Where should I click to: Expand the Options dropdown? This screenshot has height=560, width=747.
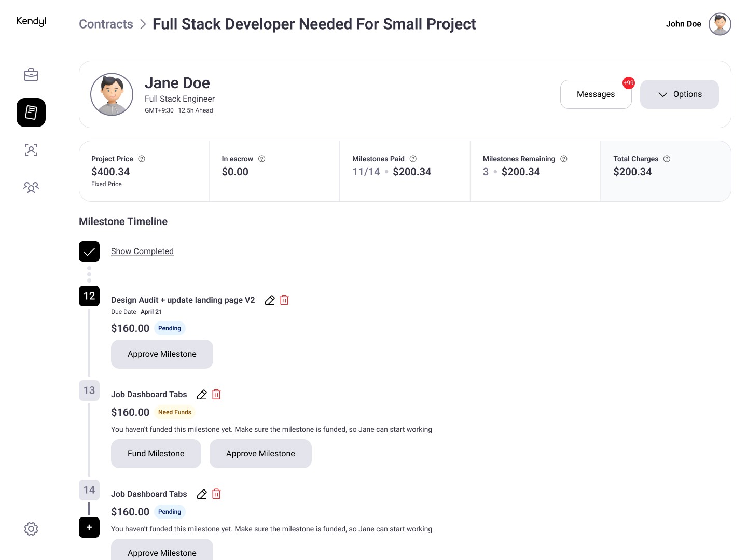click(680, 94)
